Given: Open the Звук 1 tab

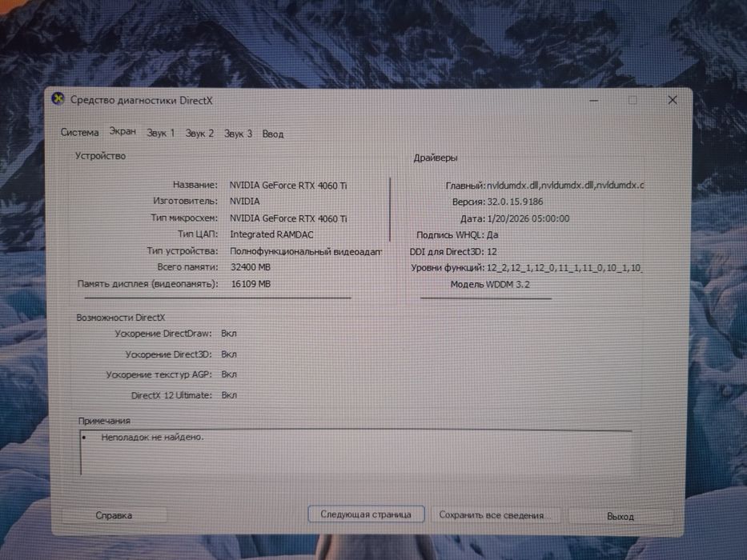Looking at the screenshot, I should [161, 133].
